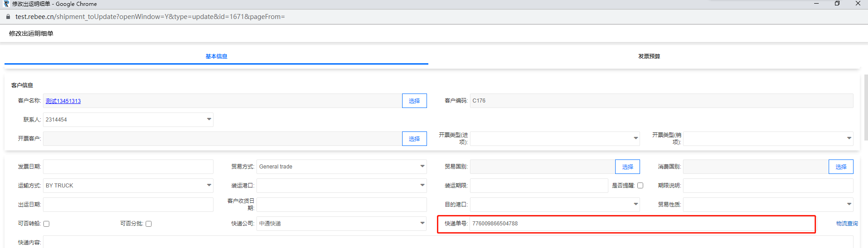Open the 目的港口 dropdown
The height and width of the screenshot is (248, 868).
(x=555, y=205)
